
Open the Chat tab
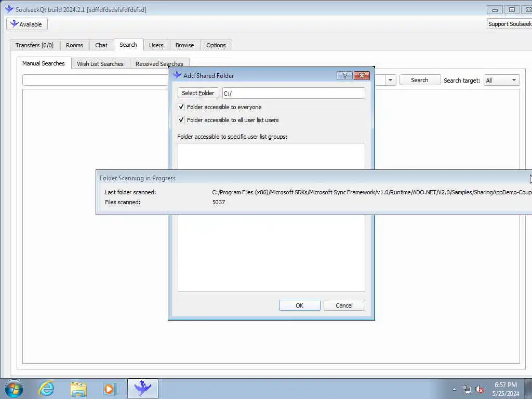point(101,45)
